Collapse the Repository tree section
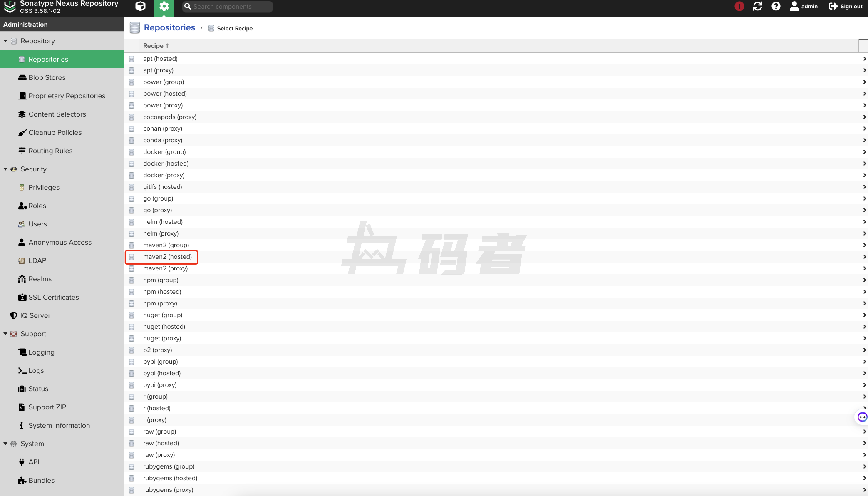Viewport: 868px width, 496px height. tap(5, 41)
